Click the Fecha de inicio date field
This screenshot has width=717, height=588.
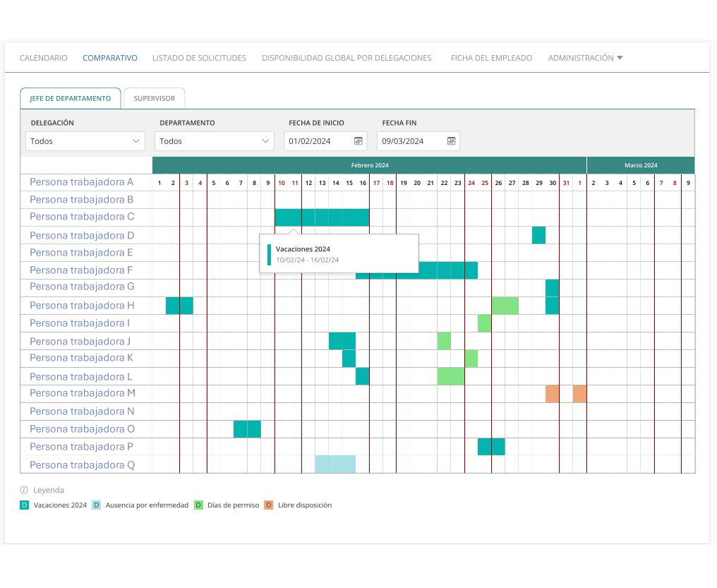pos(318,141)
